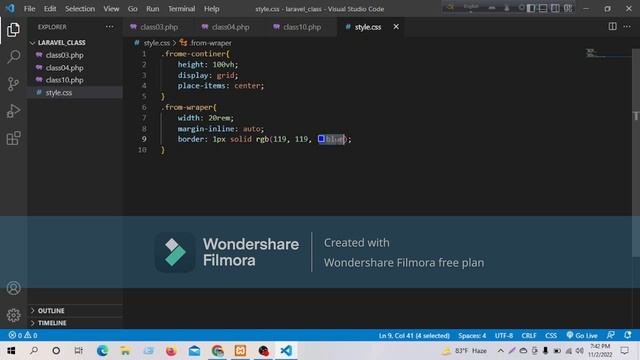Open class04.php in the Explorer tree
640x360 pixels.
(x=64, y=68)
